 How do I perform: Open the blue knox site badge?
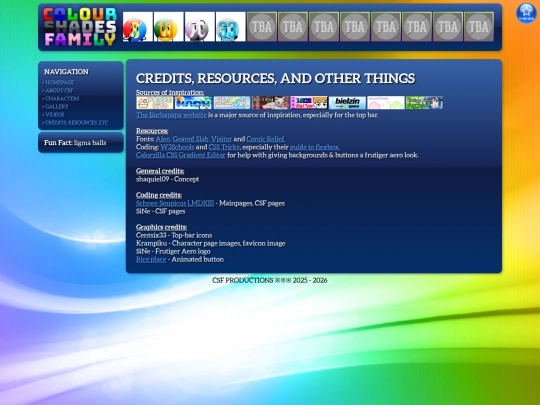click(x=193, y=103)
